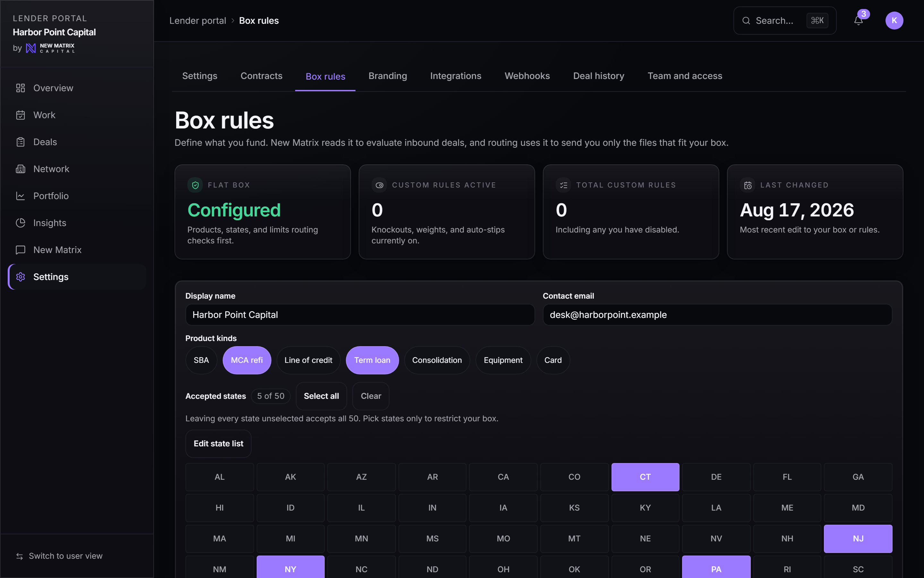Select the MA state tile
The image size is (924, 578).
point(219,539)
